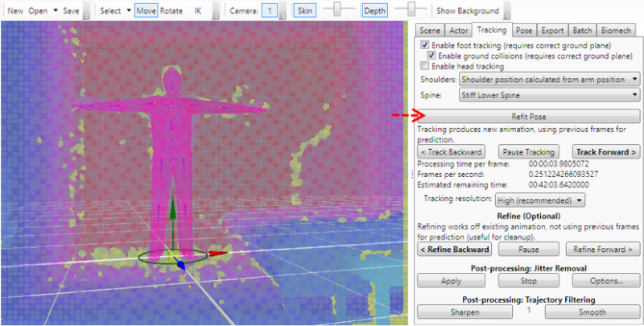Image resolution: width=644 pixels, height=326 pixels.
Task: Start Track Forward
Action: coord(606,152)
